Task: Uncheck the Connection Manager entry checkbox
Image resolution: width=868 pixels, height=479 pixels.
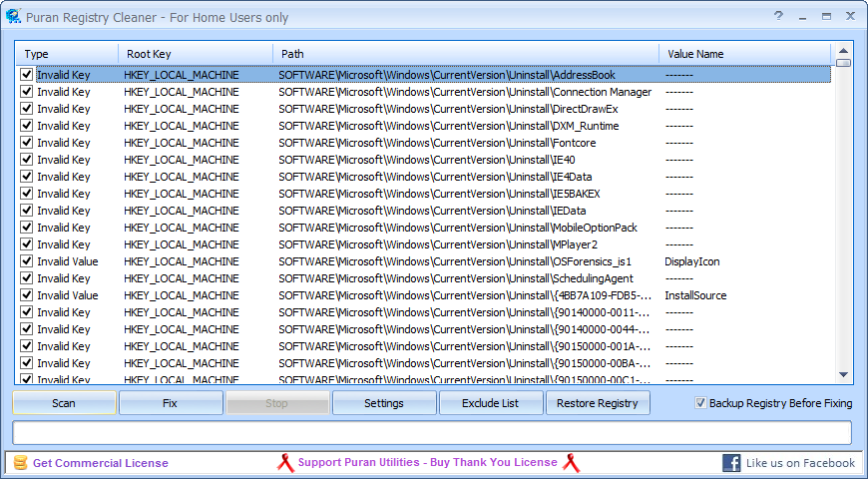Action: coord(26,92)
